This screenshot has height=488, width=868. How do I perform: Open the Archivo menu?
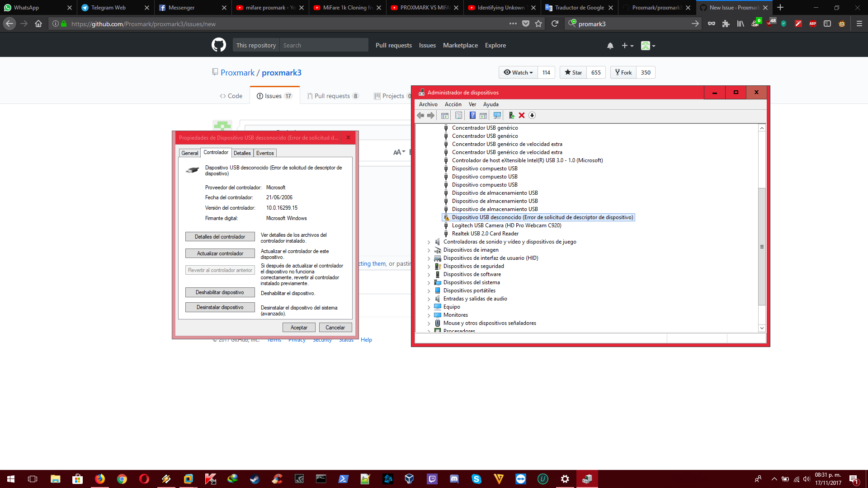tap(428, 104)
